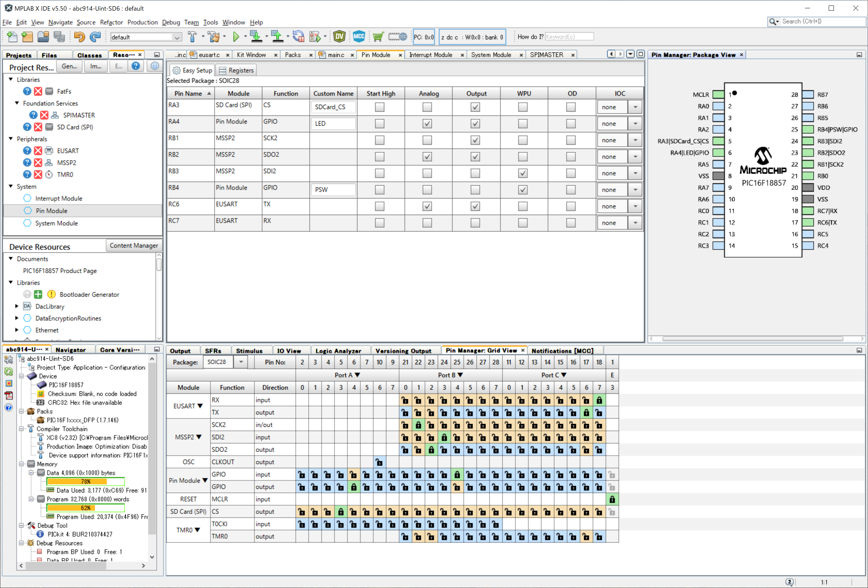The image size is (868, 588).
Task: Open the microchipDIRECT shopping cart icon
Action: click(x=378, y=37)
